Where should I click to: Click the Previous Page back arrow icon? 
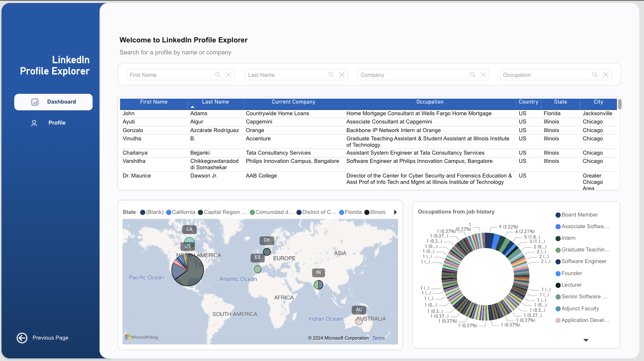22,338
